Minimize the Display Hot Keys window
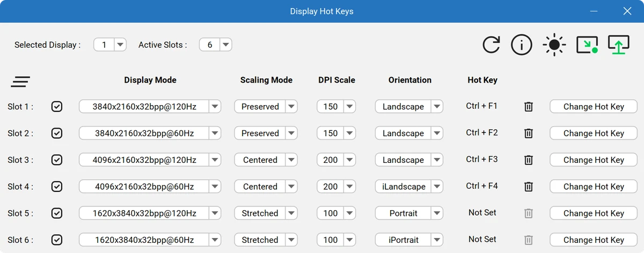Image resolution: width=644 pixels, height=253 pixels. (594, 11)
